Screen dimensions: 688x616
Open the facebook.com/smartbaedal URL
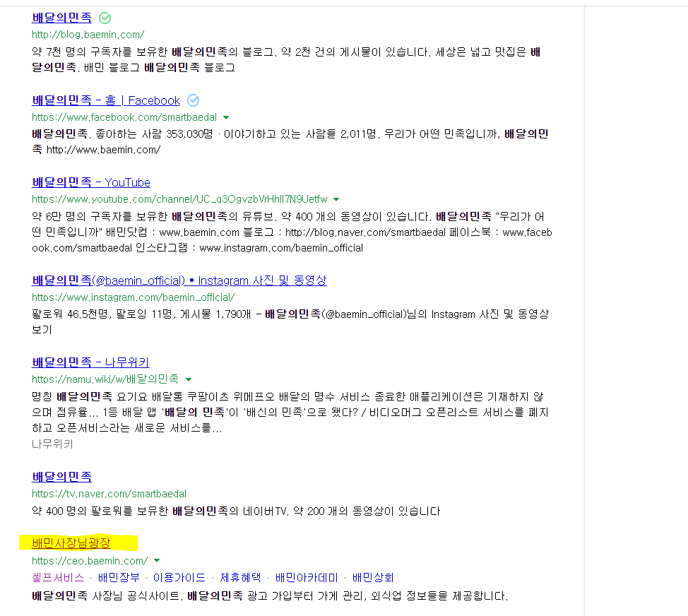point(124,117)
